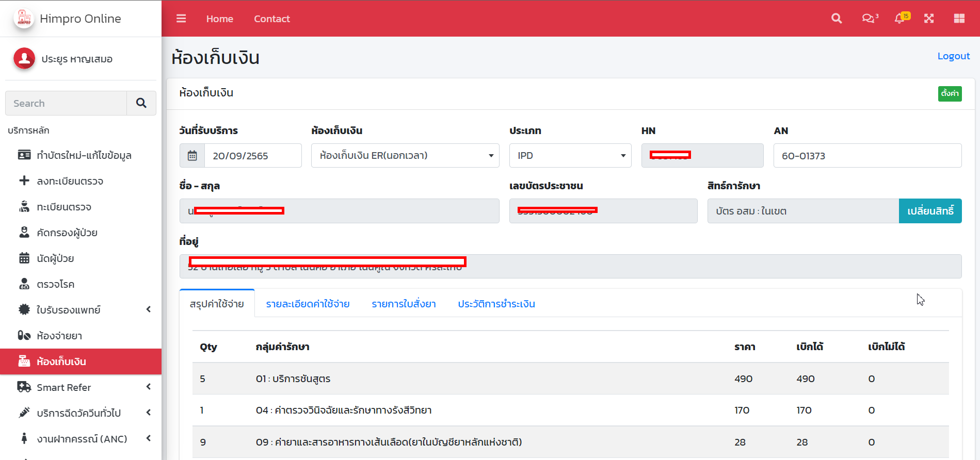Click the calendar icon beside service date
The image size is (980, 460).
coord(192,156)
